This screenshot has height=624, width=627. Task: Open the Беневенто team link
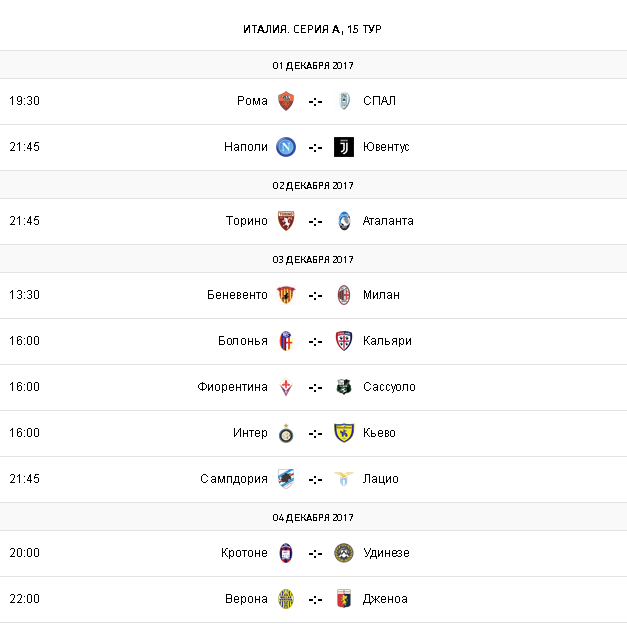237,295
